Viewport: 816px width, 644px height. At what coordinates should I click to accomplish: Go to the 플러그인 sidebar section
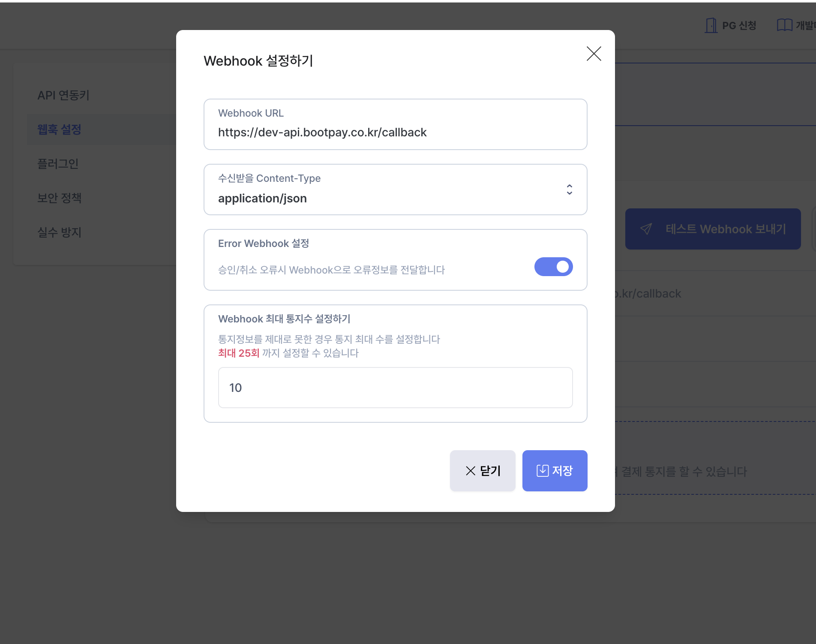(58, 164)
